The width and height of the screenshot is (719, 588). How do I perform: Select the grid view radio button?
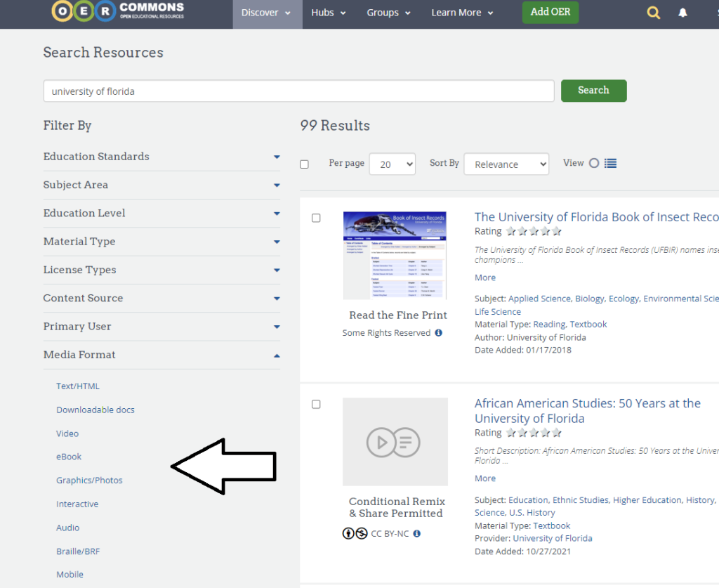594,163
